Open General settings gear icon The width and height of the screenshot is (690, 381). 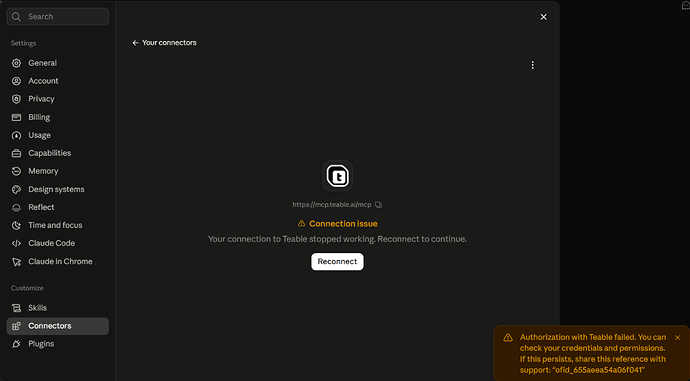pos(16,63)
